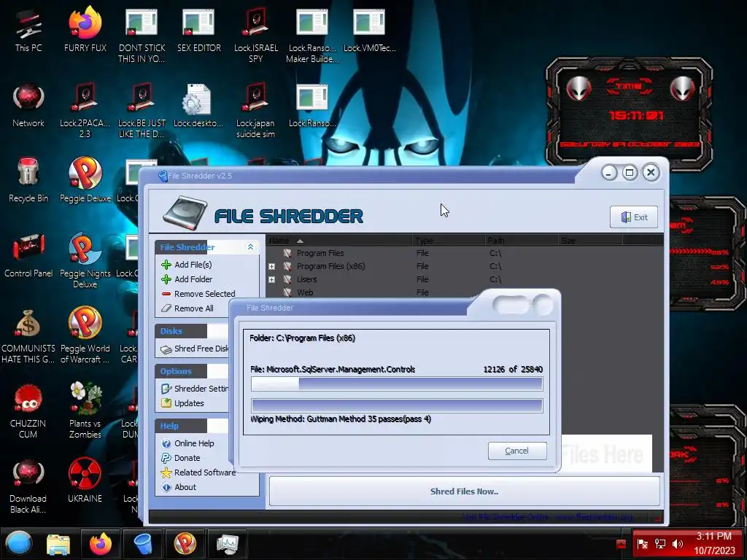The image size is (747, 560).
Task: Click the Peggle taskbar icon
Action: point(185,543)
